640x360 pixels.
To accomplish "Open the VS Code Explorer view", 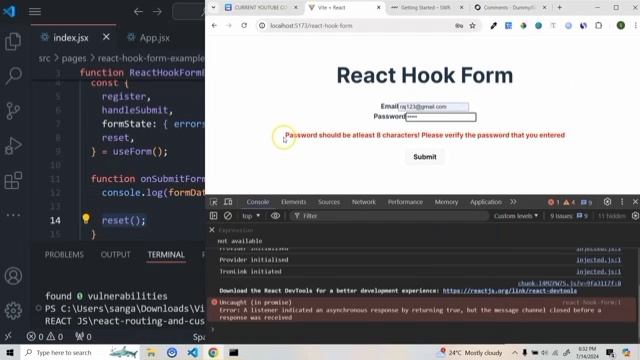I will click(13, 41).
